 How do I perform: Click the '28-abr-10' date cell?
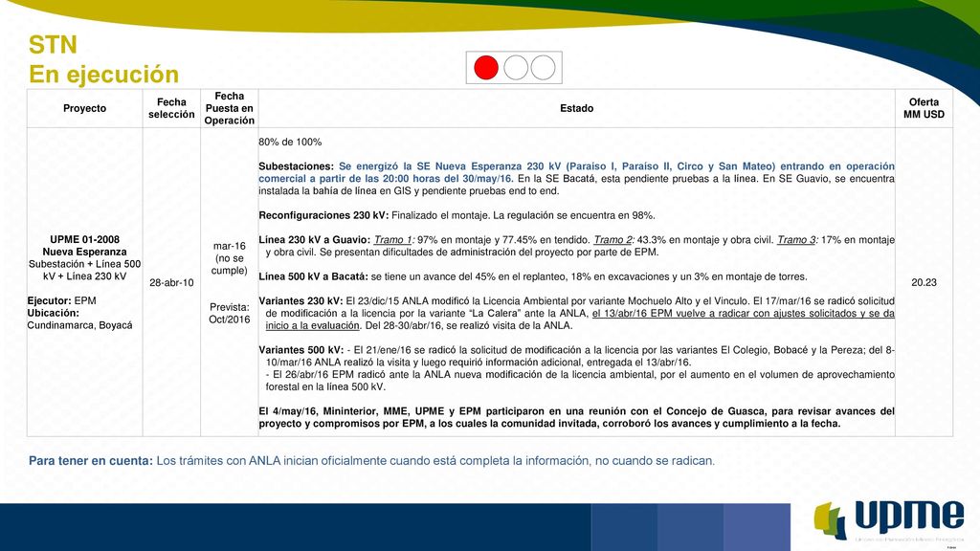[x=171, y=282]
